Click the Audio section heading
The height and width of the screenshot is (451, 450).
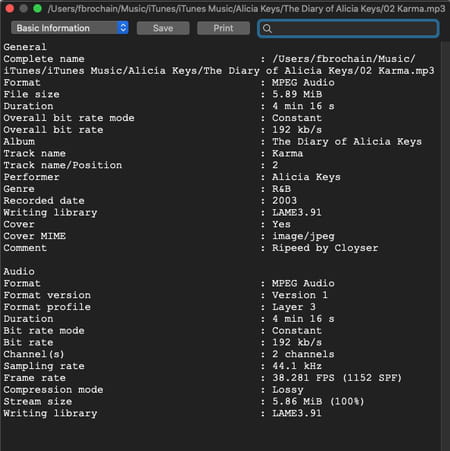coord(19,271)
